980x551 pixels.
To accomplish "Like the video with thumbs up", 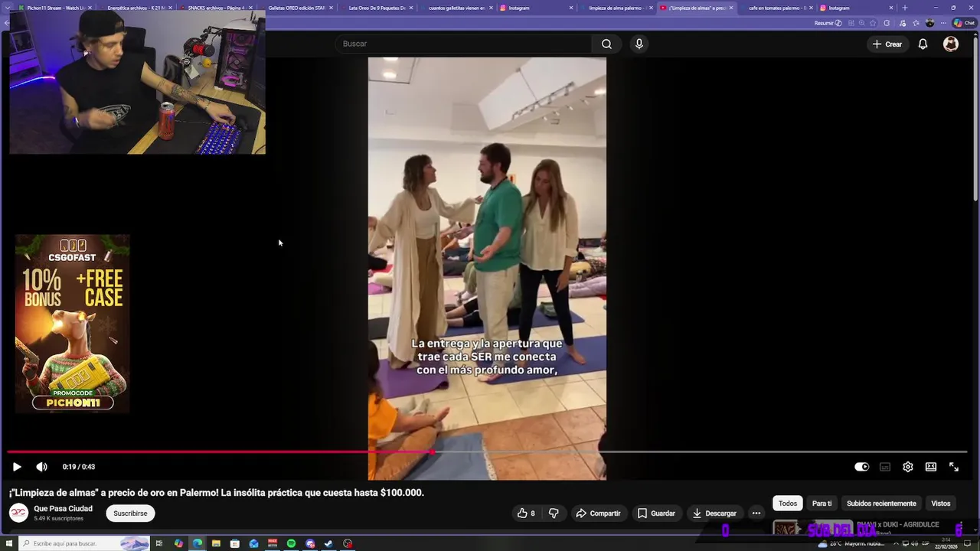I will [x=527, y=514].
